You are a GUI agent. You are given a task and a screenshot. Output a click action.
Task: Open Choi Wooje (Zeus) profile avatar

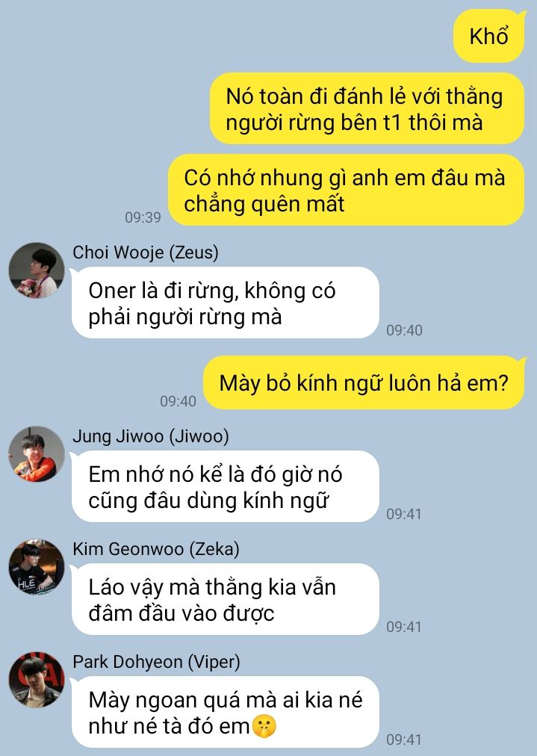click(37, 270)
